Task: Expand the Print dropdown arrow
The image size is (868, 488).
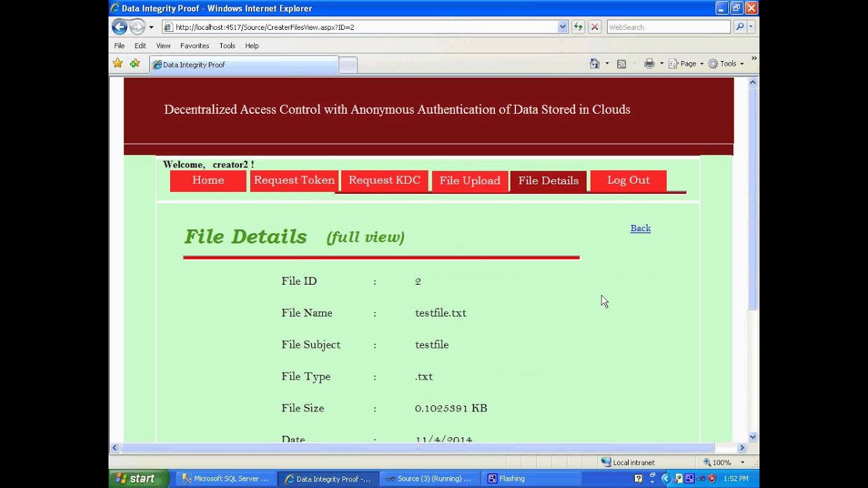Action: pyautogui.click(x=662, y=64)
